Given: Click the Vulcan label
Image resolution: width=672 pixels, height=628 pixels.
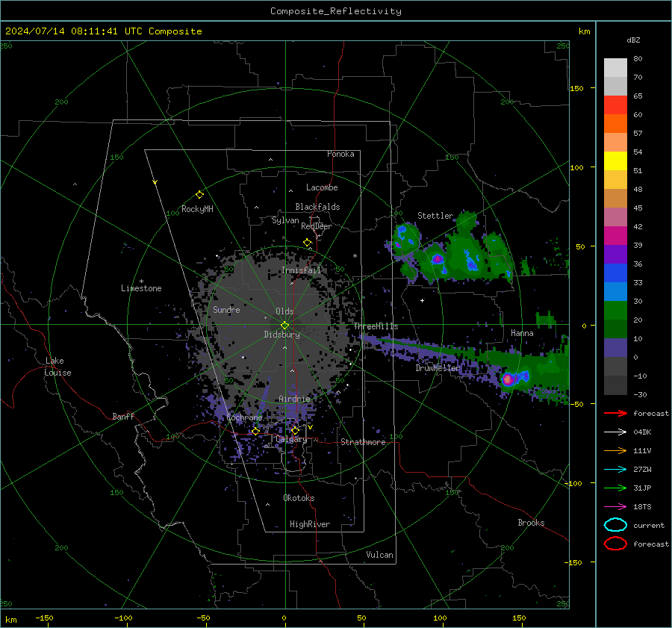Looking at the screenshot, I should (x=379, y=555).
